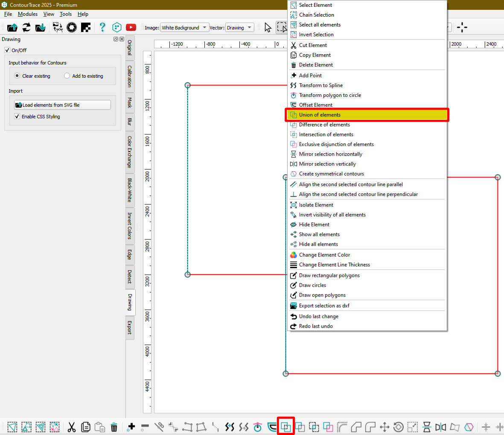
Task: Click the scissors Cut Element toolbar icon
Action: pyautogui.click(x=72, y=426)
